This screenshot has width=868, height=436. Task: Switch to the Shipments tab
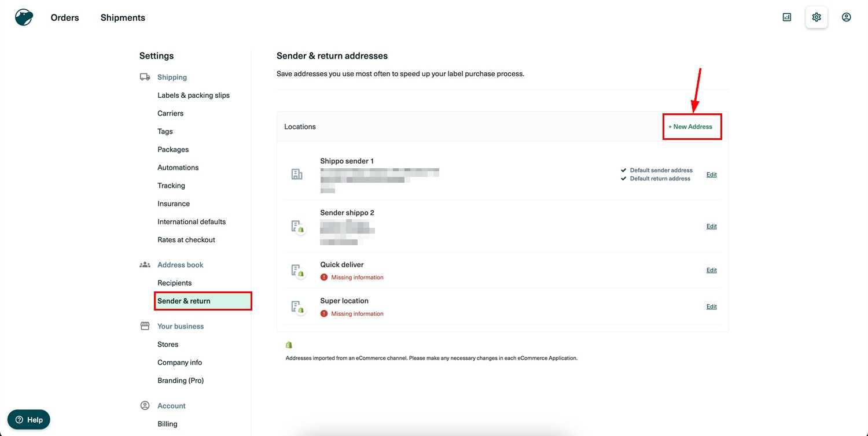click(123, 17)
